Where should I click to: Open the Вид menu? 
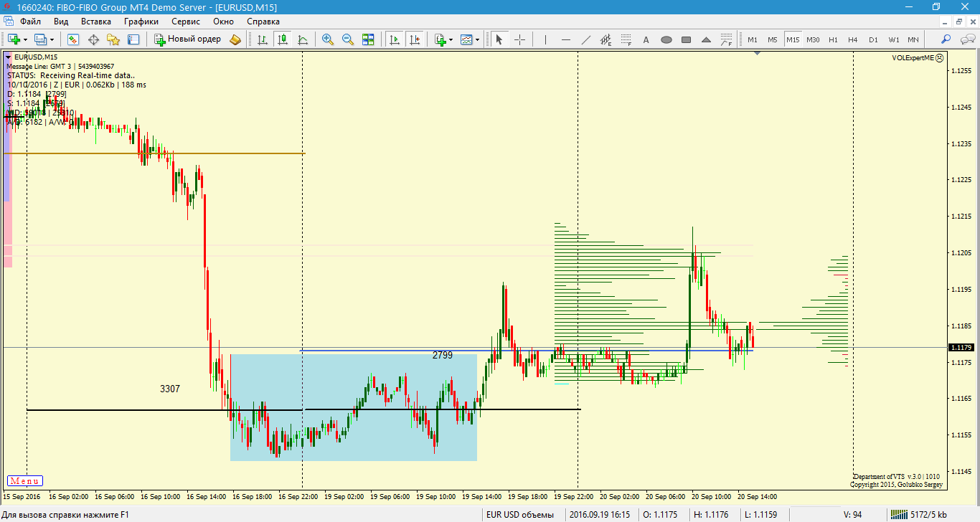(x=61, y=22)
